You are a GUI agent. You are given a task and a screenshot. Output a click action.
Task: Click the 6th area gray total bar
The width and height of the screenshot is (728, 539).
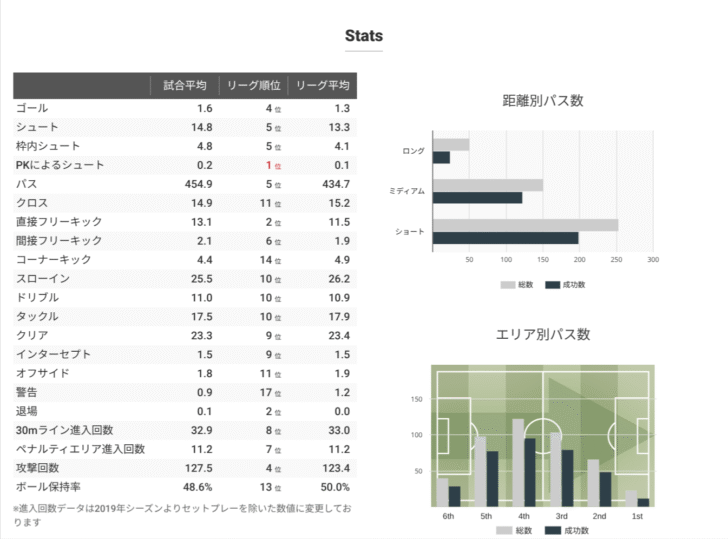[442, 493]
